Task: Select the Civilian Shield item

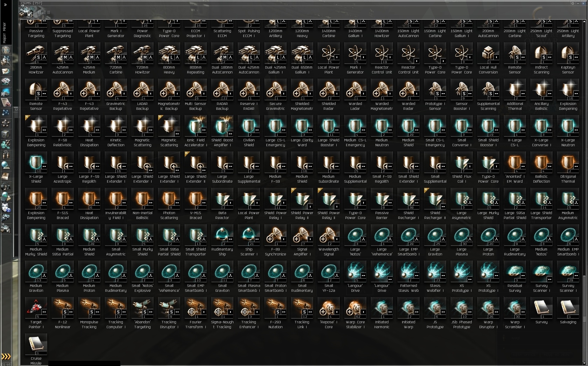Action: [249, 131]
